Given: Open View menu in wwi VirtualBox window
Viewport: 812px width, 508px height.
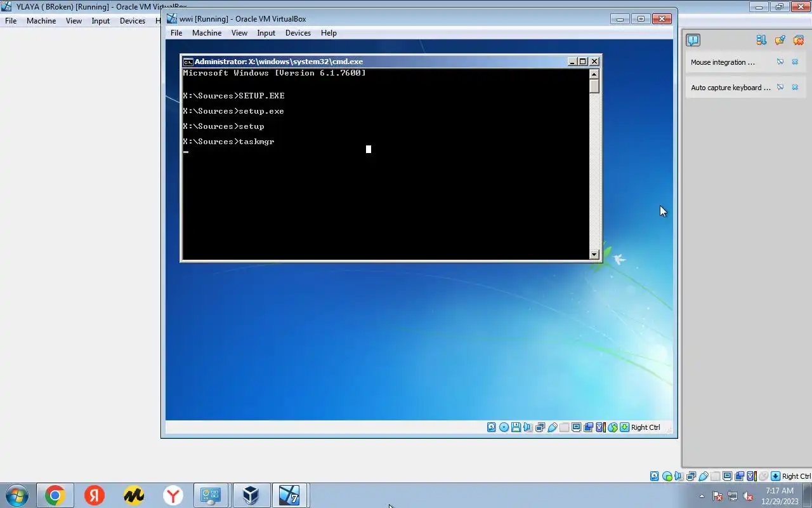Looking at the screenshot, I should click(x=239, y=33).
